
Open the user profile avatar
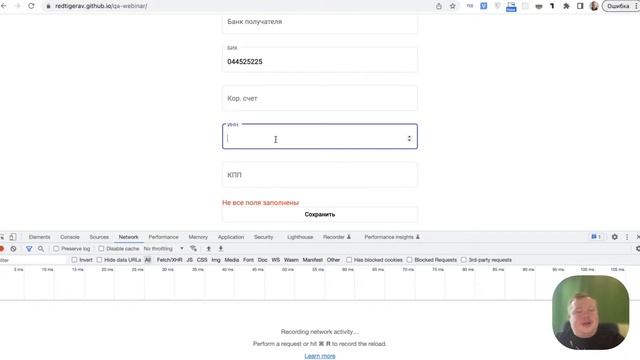coord(594,6)
